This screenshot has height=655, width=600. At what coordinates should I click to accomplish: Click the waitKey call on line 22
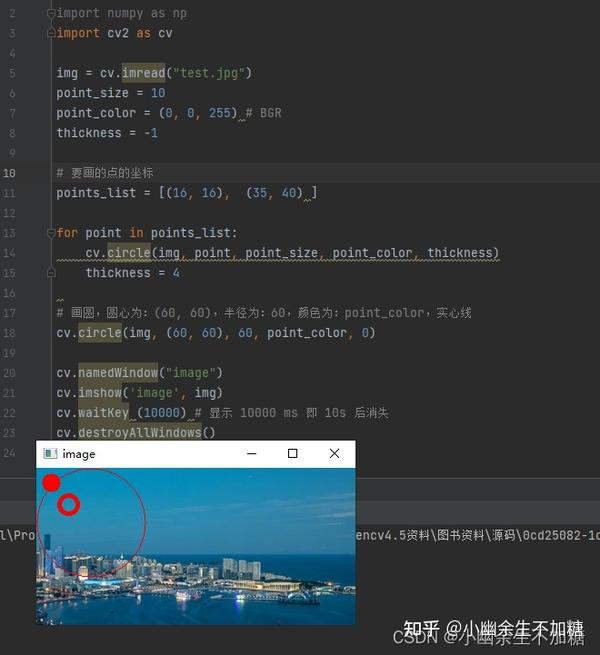[x=104, y=413]
